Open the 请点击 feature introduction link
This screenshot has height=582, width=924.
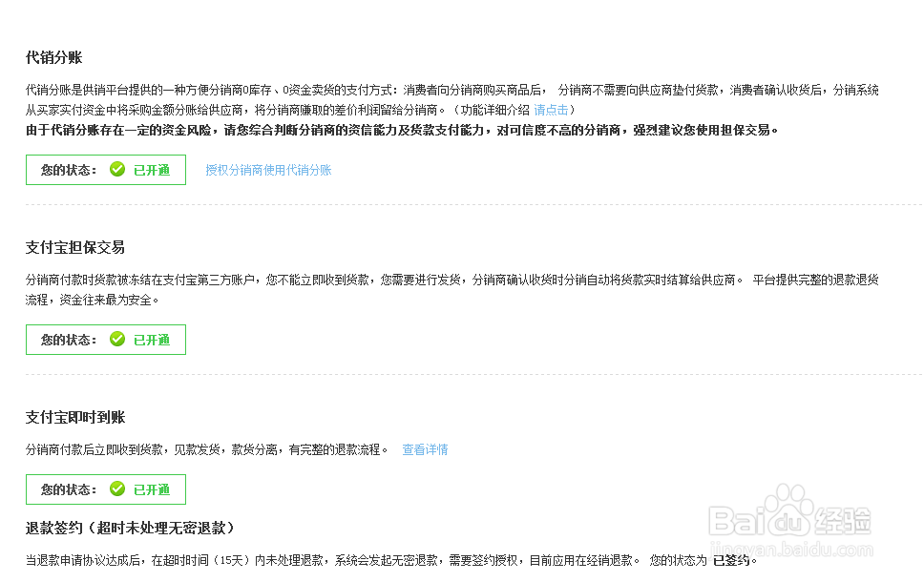(x=551, y=110)
